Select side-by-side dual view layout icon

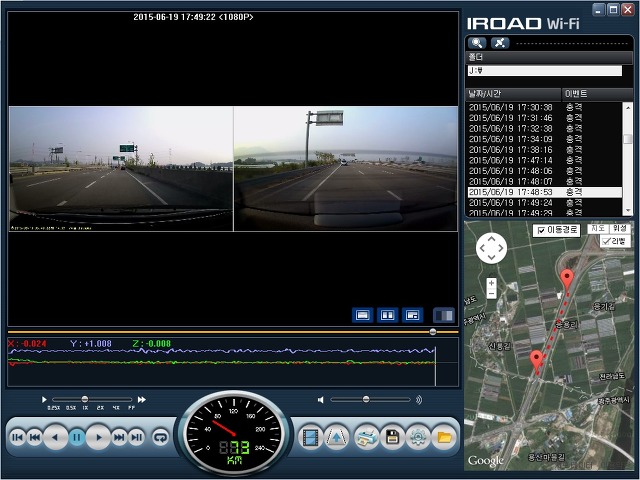(x=387, y=315)
